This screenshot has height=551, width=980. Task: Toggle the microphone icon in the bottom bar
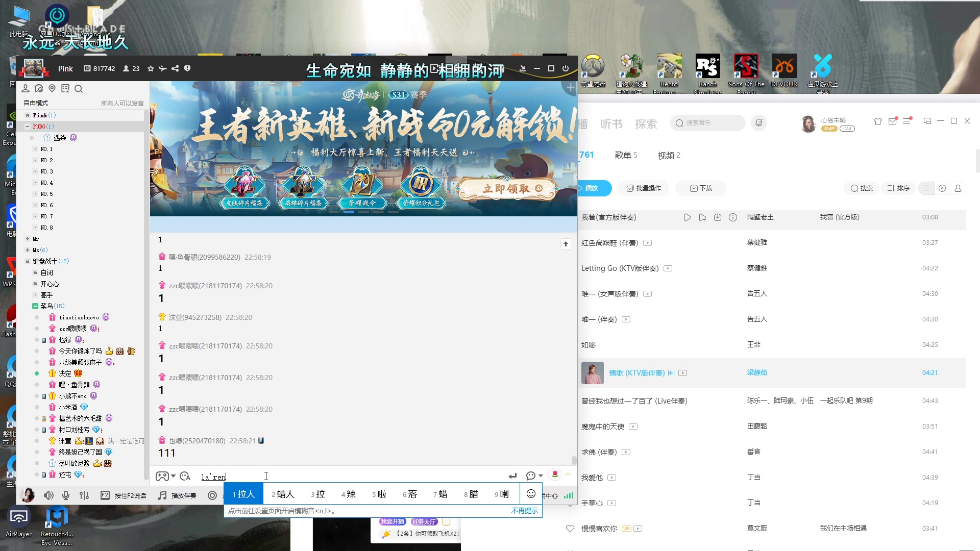[x=66, y=495]
